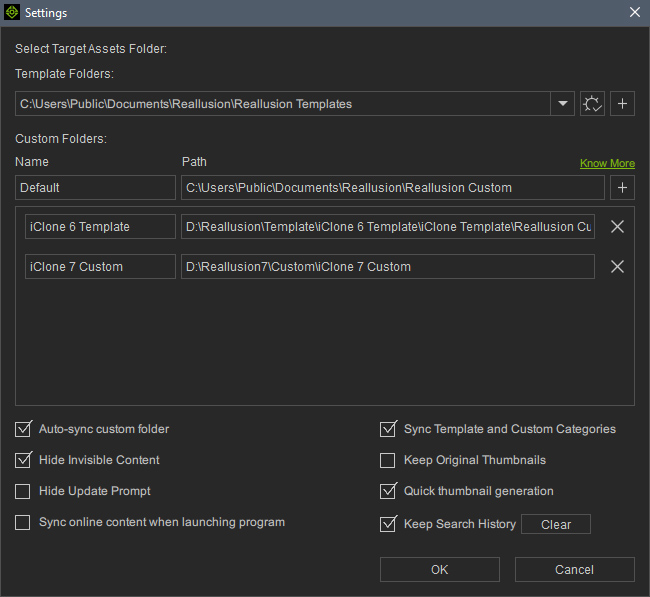Click the refresh template folder sync icon
The height and width of the screenshot is (597, 650).
592,104
